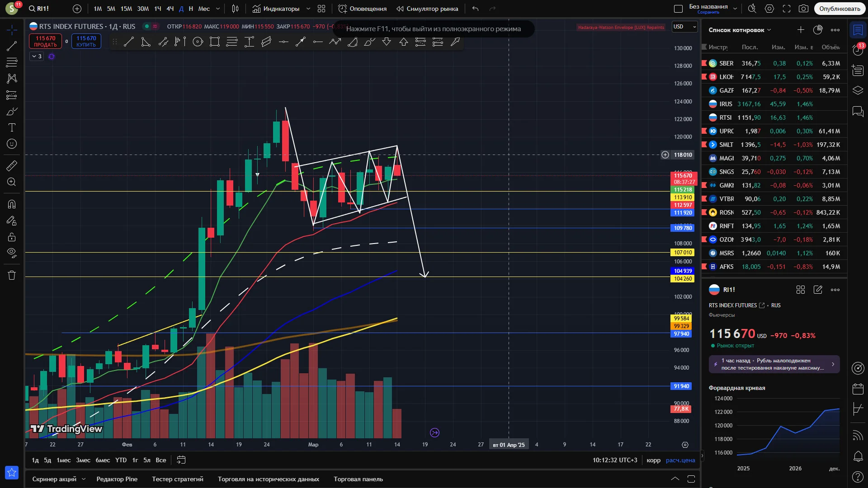Expand the Скринер акций dropdown arrow
Viewport: 868px width, 488px height.
click(84, 479)
